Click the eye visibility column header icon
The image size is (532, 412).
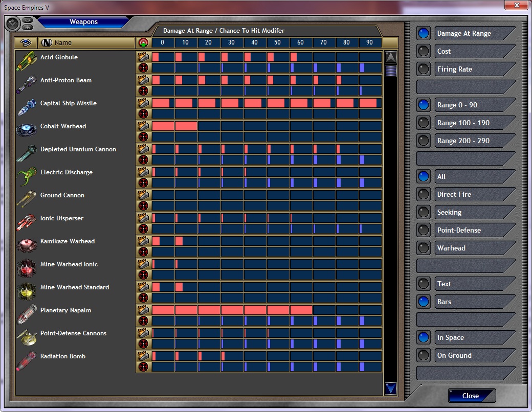point(26,42)
